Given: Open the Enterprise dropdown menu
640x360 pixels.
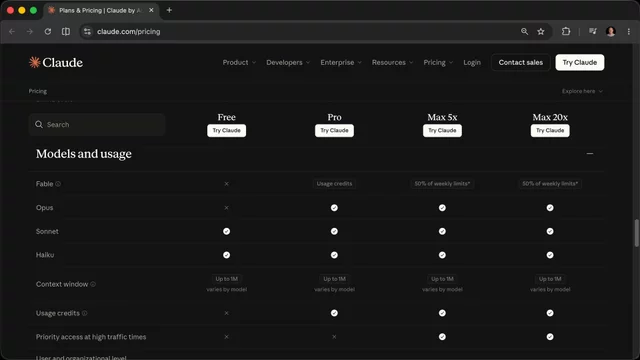Looking at the screenshot, I should point(341,62).
